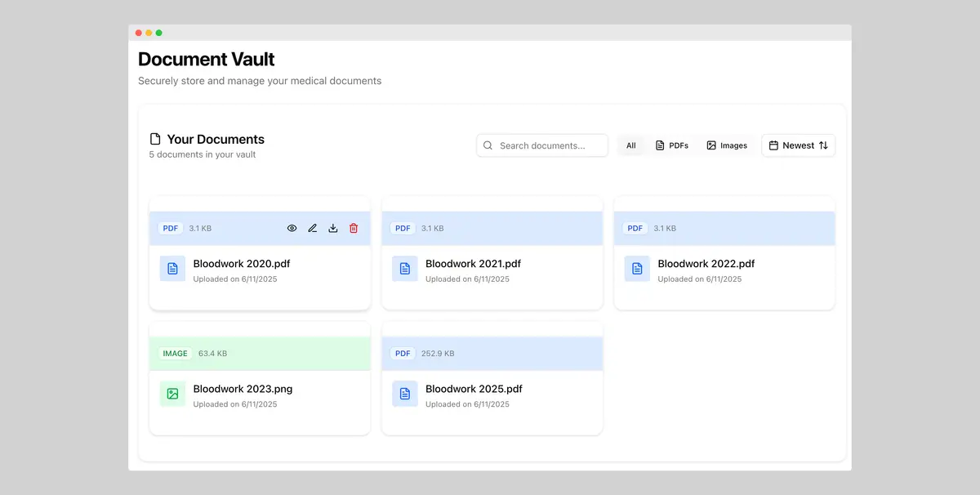Enable the Images filter
980x495 pixels.
pos(726,145)
